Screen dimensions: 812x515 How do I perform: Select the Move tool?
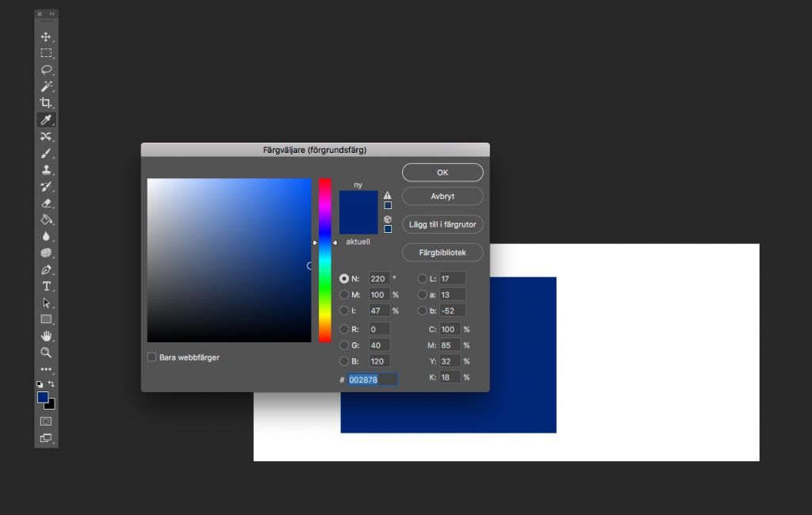point(46,36)
